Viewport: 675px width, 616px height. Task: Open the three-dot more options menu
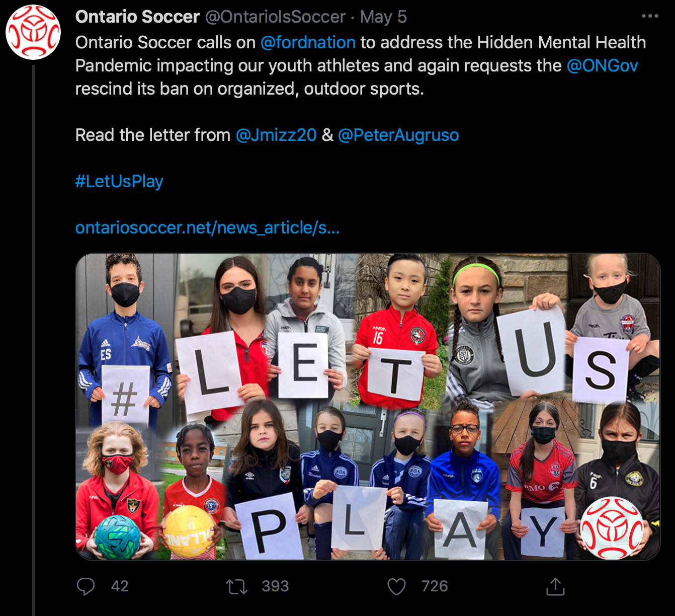(x=650, y=16)
